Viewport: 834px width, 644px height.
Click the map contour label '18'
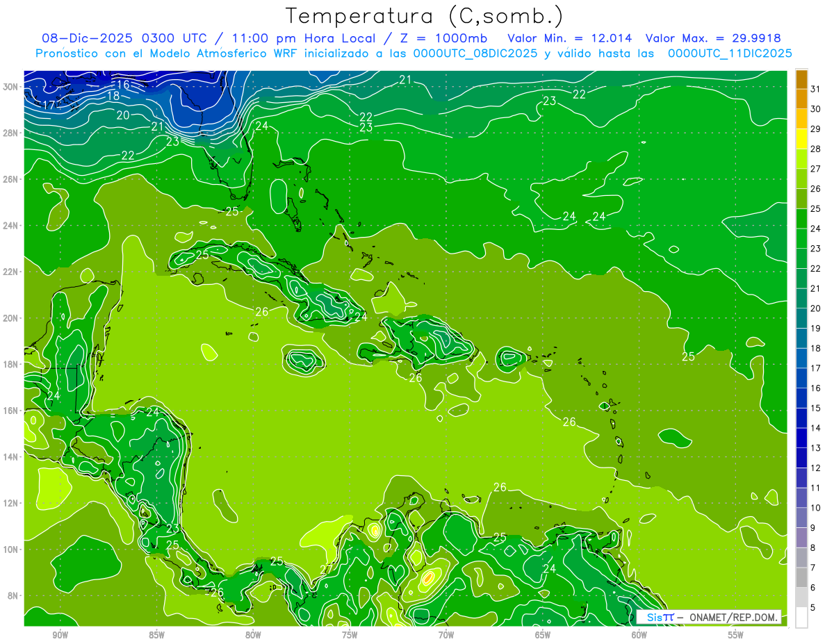pos(113,96)
